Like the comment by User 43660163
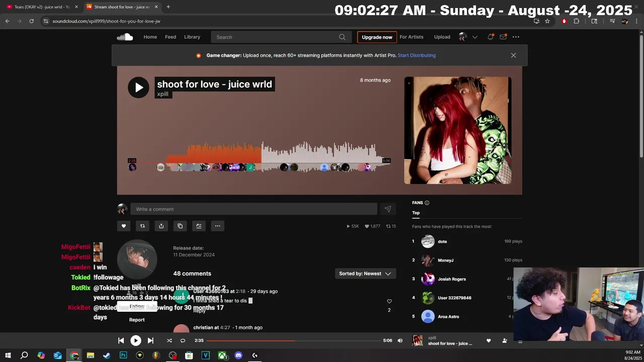This screenshot has width=644, height=362. 389,301
